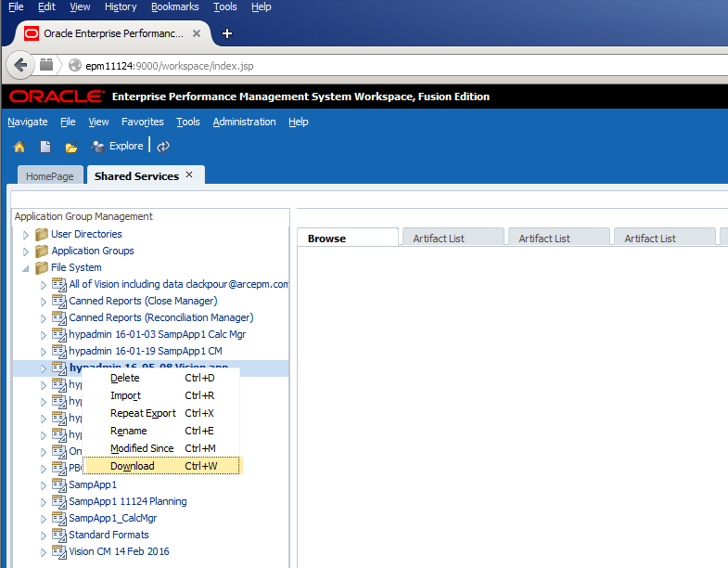This screenshot has height=568, width=728.
Task: Select the Browse tab
Action: tap(348, 238)
